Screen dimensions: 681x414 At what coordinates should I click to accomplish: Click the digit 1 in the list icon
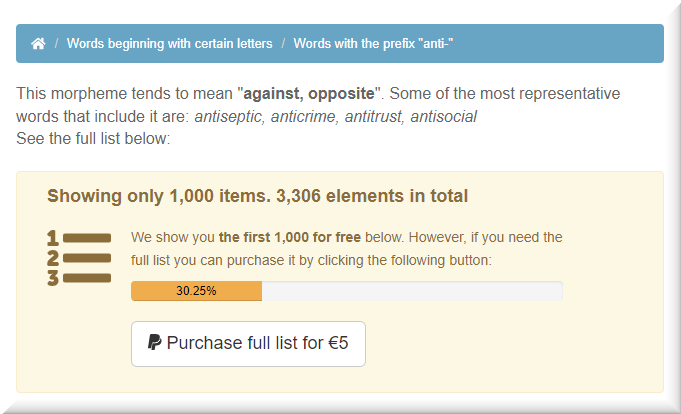53,238
